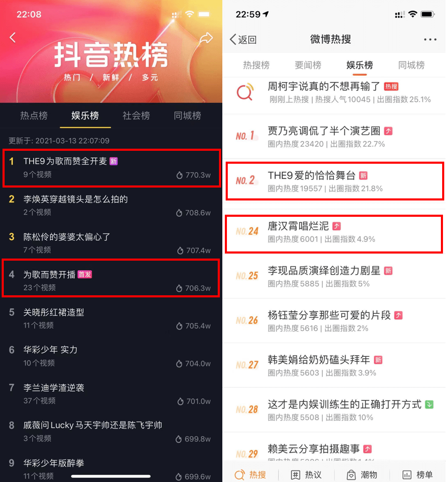The image size is (448, 482).
Task: Open the 榜单 chart icon
Action: 407,475
